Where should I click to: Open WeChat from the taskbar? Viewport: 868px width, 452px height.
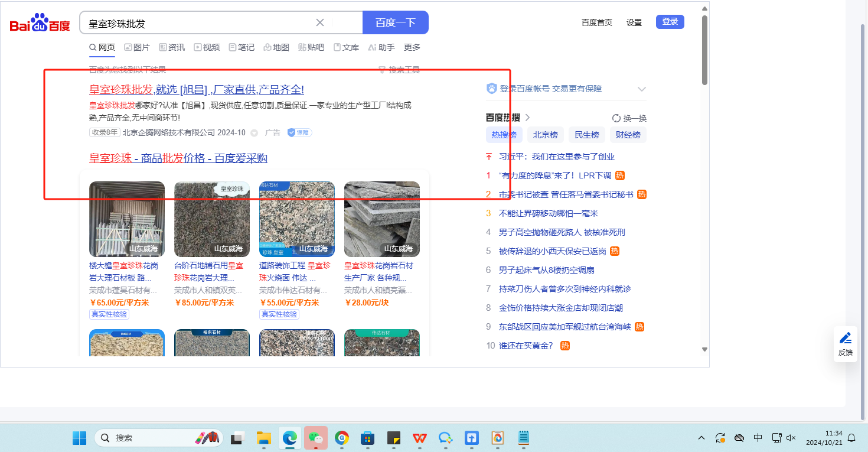(x=316, y=438)
